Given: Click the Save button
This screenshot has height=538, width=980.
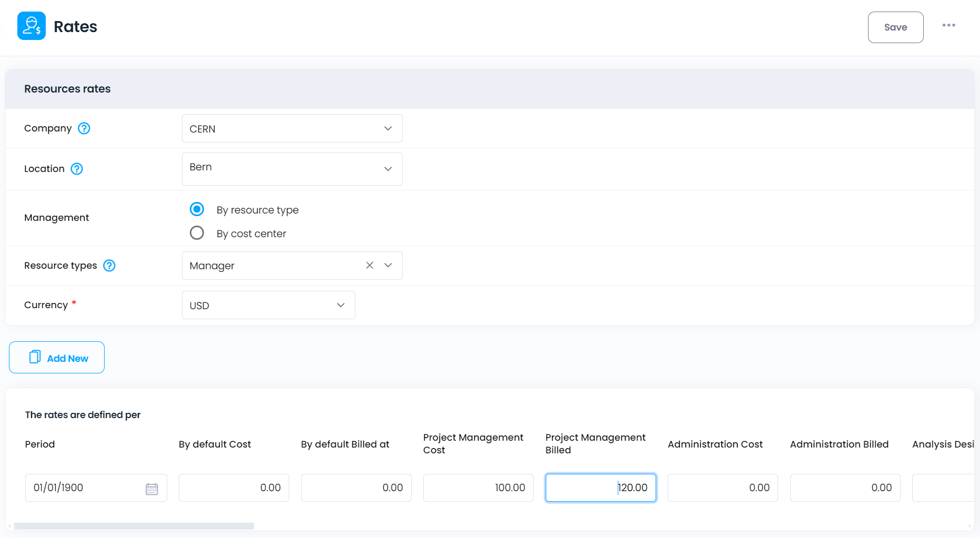Looking at the screenshot, I should pos(895,27).
